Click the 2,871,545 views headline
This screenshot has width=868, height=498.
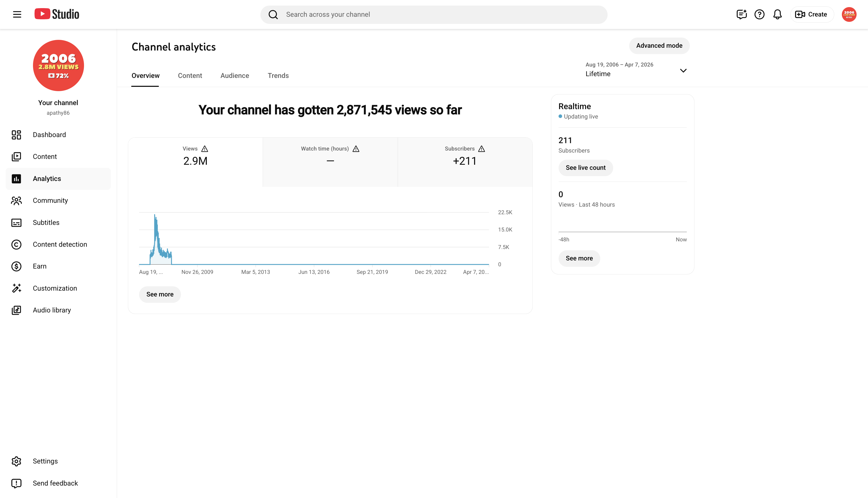(330, 110)
